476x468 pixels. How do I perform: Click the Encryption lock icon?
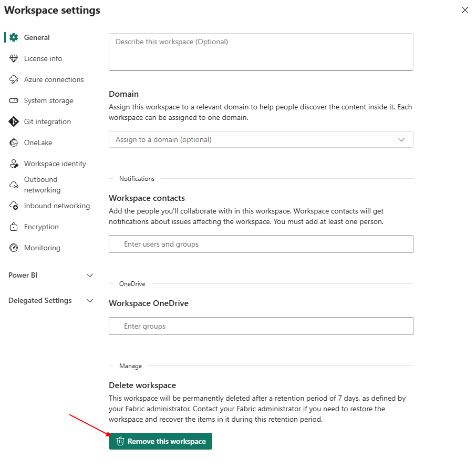pyautogui.click(x=14, y=227)
